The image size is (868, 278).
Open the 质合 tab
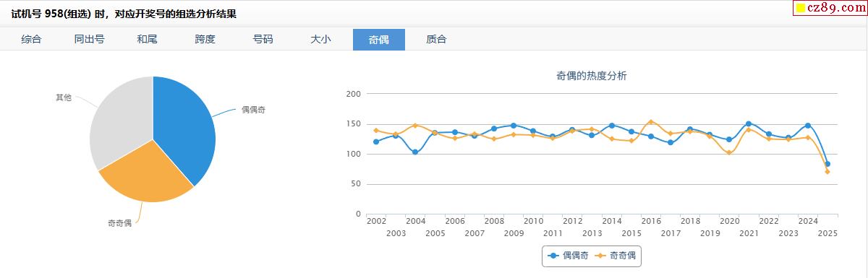437,40
